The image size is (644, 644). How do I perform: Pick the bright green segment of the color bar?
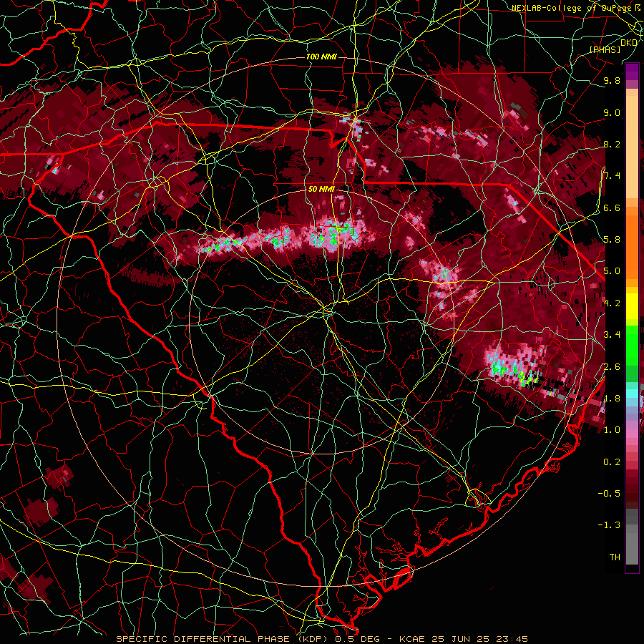pyautogui.click(x=632, y=345)
